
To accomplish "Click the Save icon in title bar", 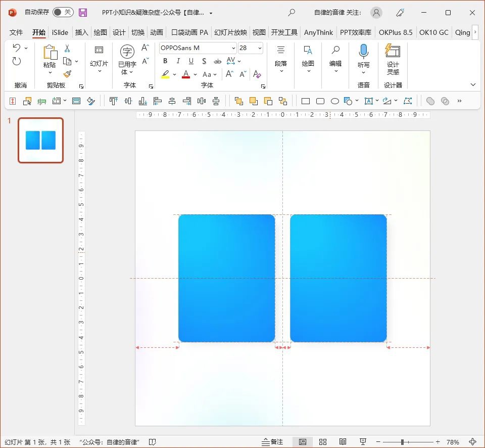I will (83, 13).
